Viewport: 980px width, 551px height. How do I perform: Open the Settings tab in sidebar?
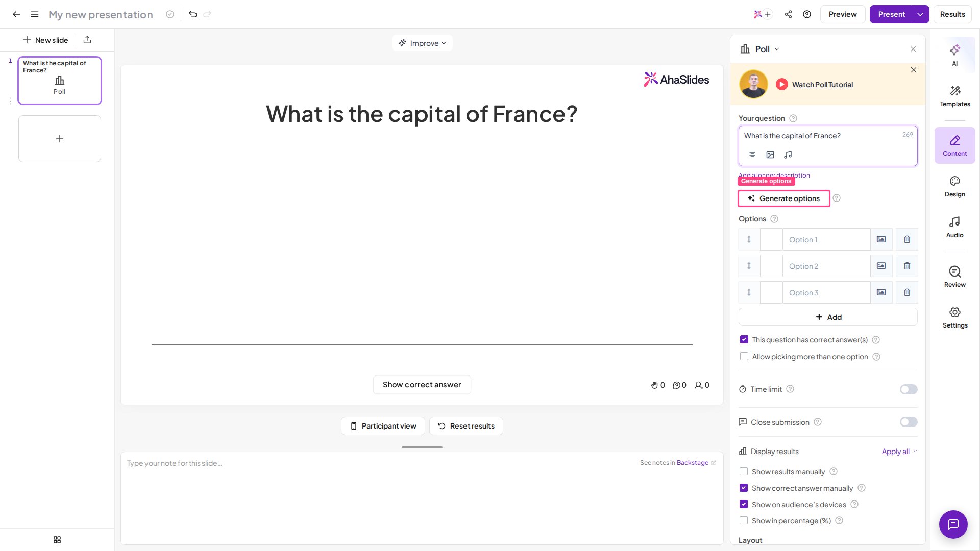point(955,317)
